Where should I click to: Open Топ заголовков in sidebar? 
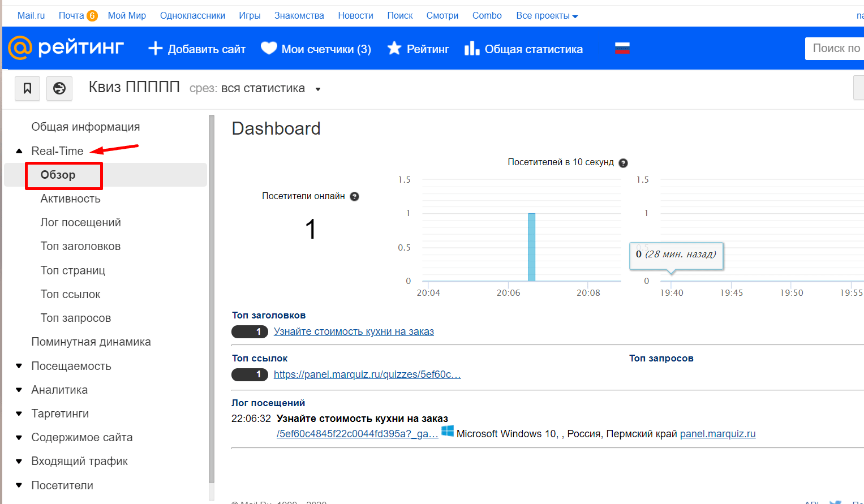click(x=80, y=246)
